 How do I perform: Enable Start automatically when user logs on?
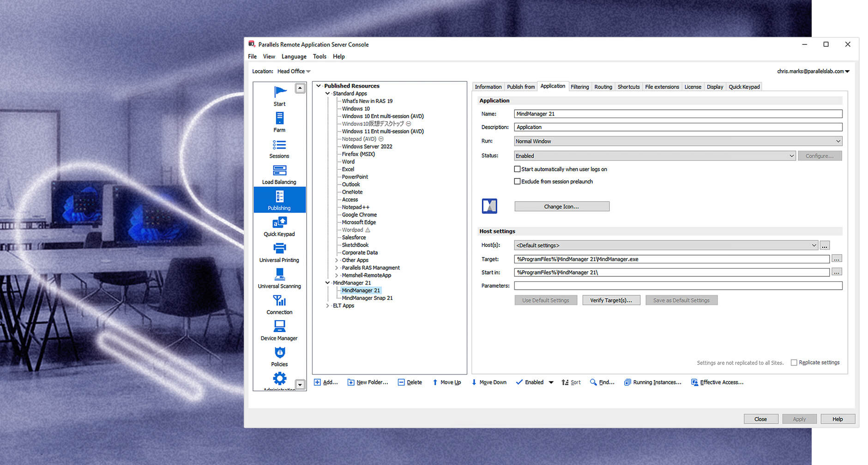coord(518,169)
